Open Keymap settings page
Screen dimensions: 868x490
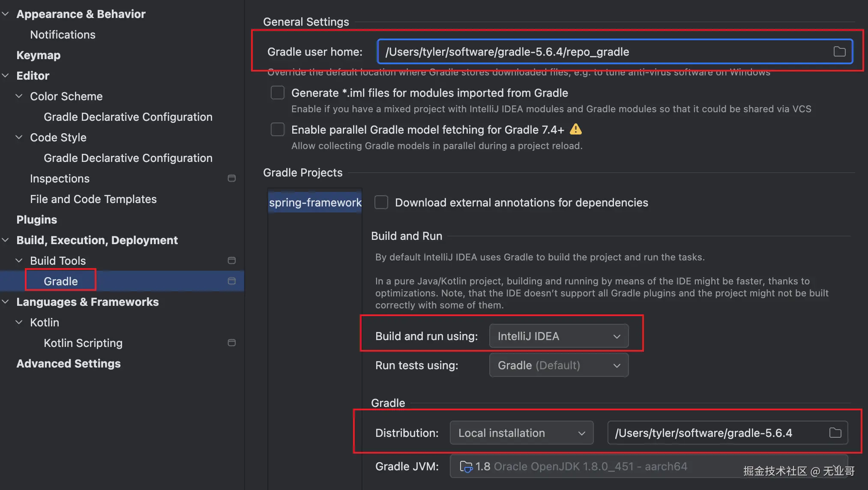pyautogui.click(x=38, y=55)
